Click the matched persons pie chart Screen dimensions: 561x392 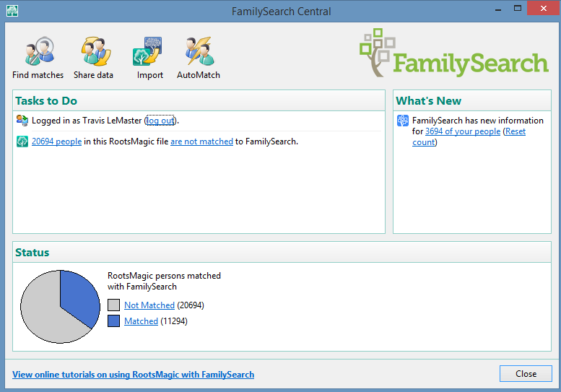(60, 307)
